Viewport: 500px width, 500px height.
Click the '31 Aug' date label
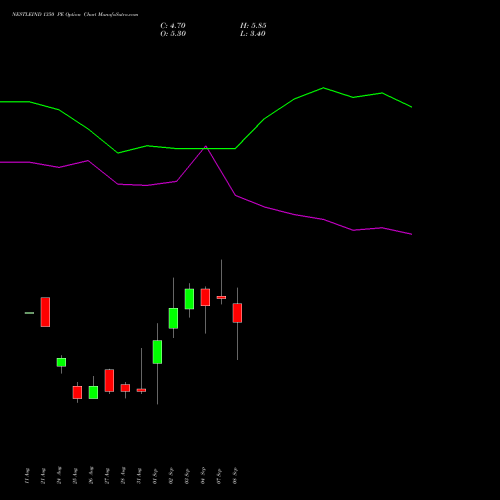pos(139,476)
